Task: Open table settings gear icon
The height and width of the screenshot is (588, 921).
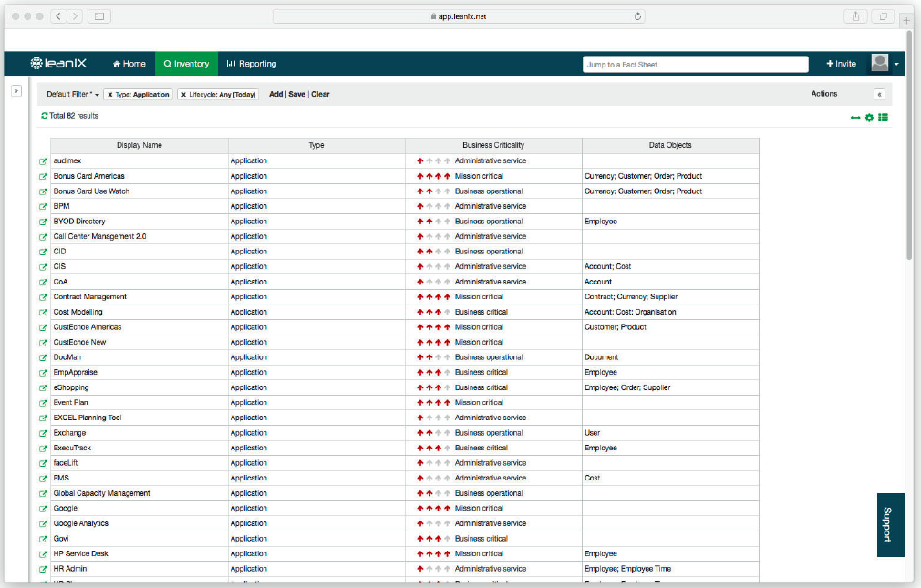Action: [x=869, y=118]
